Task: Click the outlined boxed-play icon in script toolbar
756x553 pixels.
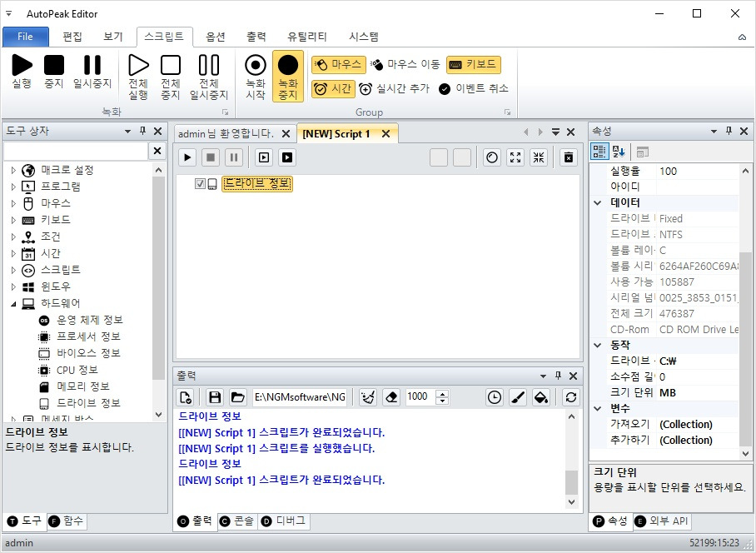Action: [264, 157]
